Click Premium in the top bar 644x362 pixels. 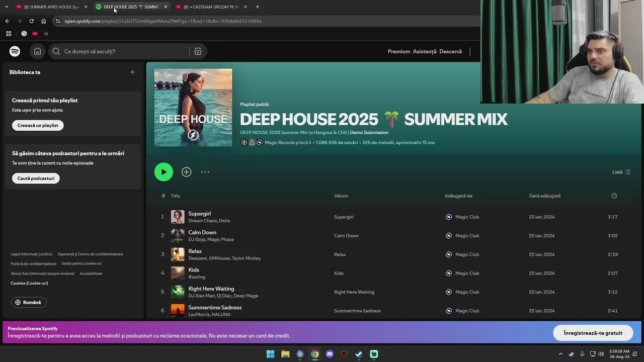tap(399, 51)
